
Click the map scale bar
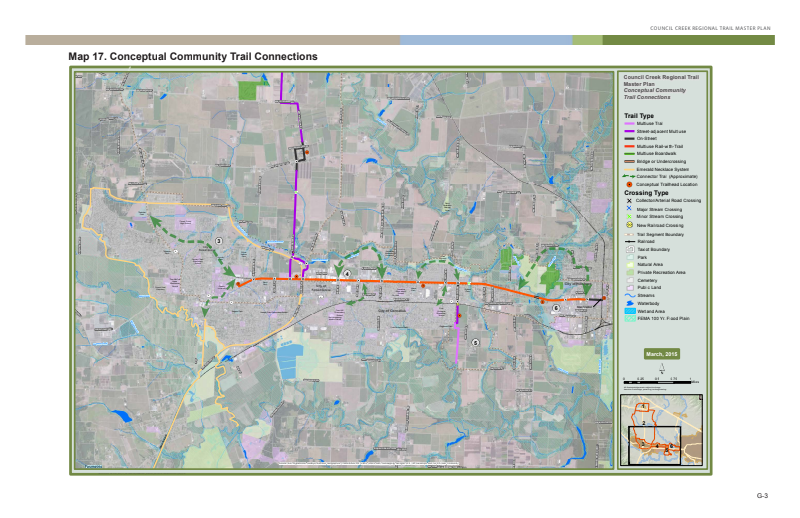coord(659,381)
